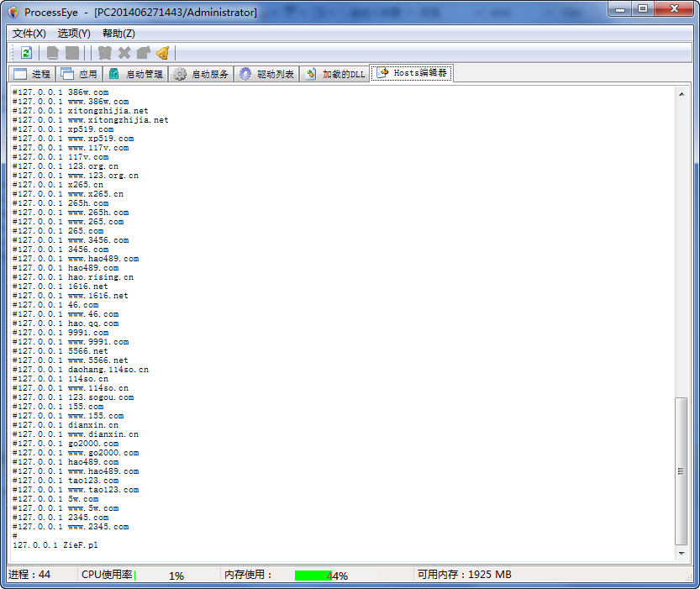
Task: Click the '内存使用：' status label
Action: coord(248,575)
